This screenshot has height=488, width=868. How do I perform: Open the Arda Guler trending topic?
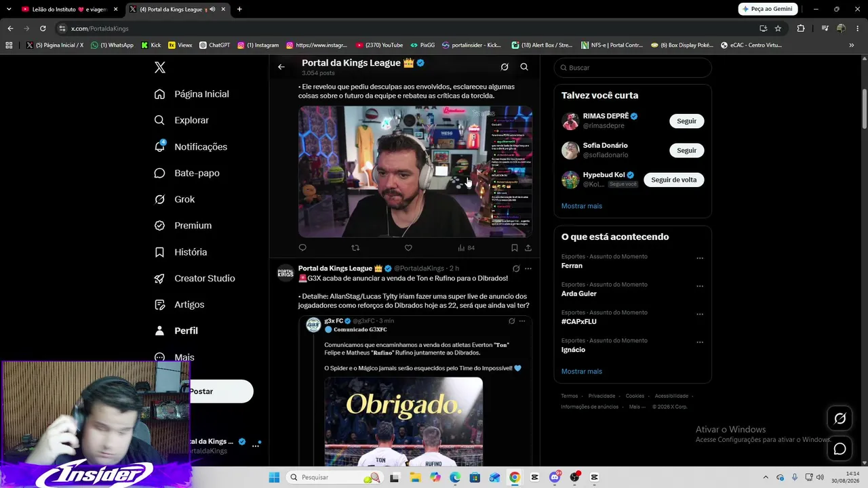pyautogui.click(x=579, y=293)
